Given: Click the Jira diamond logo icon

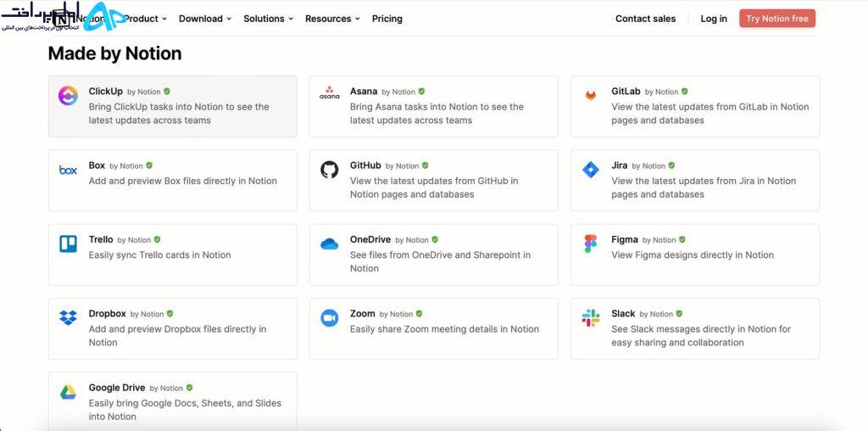Looking at the screenshot, I should (x=591, y=170).
